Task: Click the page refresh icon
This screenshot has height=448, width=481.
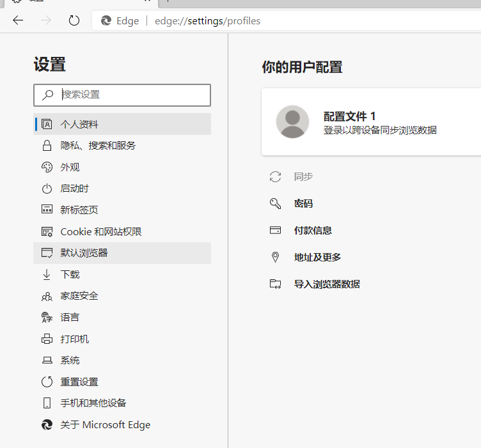Action: coord(74,20)
